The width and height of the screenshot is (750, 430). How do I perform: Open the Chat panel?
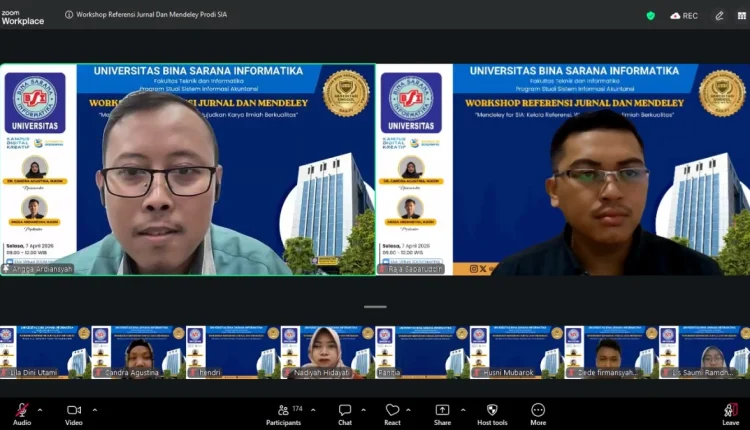coord(345,414)
